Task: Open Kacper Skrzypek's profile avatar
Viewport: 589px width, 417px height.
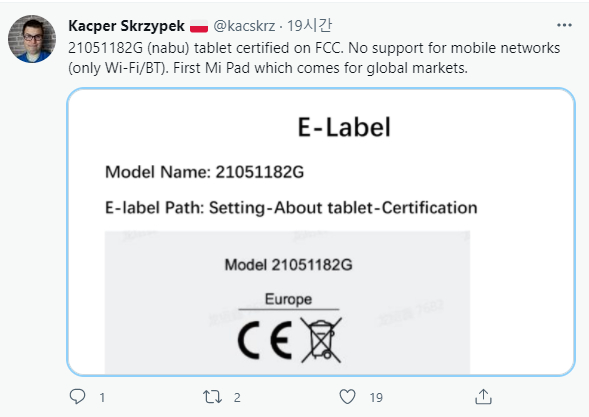Action: (32, 39)
